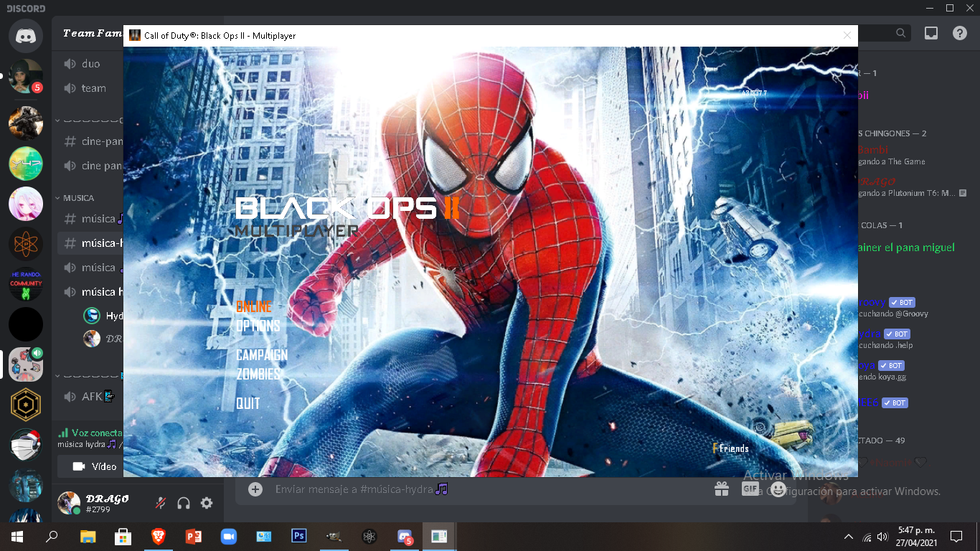Click member ainer el pana miguel

(x=907, y=248)
